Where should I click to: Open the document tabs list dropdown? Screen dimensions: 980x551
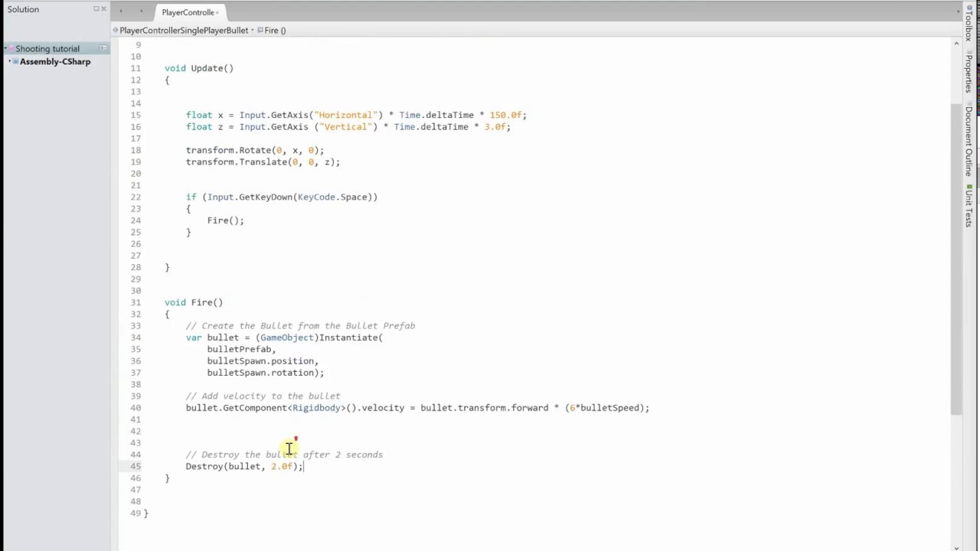959,10
